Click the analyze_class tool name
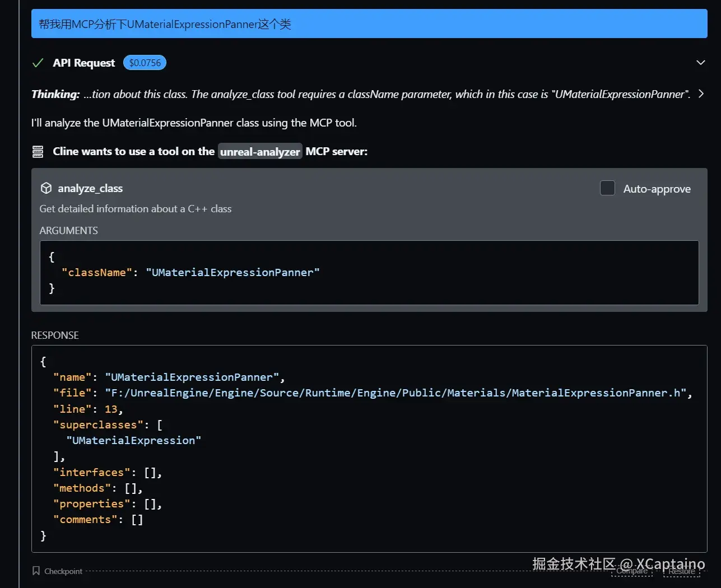 click(x=90, y=189)
